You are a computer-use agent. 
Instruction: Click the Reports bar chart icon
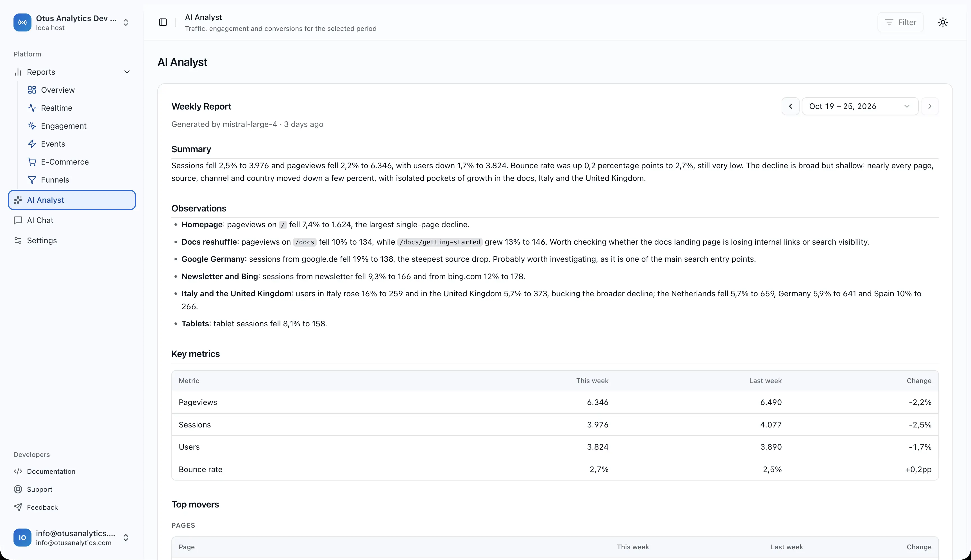(18, 72)
